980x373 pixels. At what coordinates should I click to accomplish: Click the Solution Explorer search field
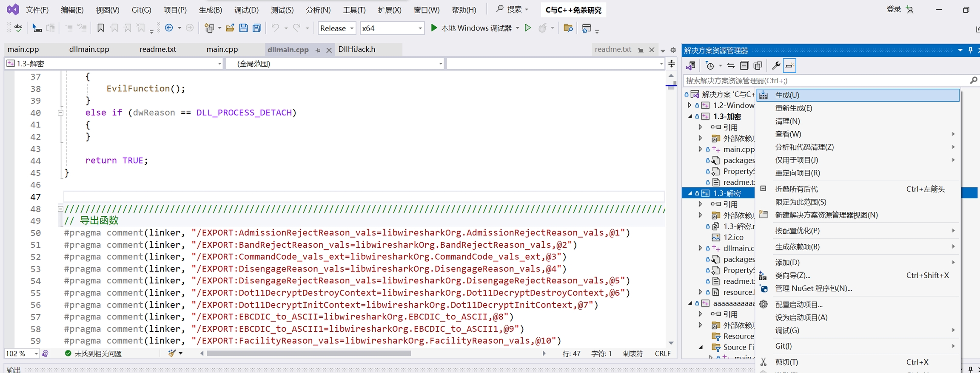tap(825, 80)
